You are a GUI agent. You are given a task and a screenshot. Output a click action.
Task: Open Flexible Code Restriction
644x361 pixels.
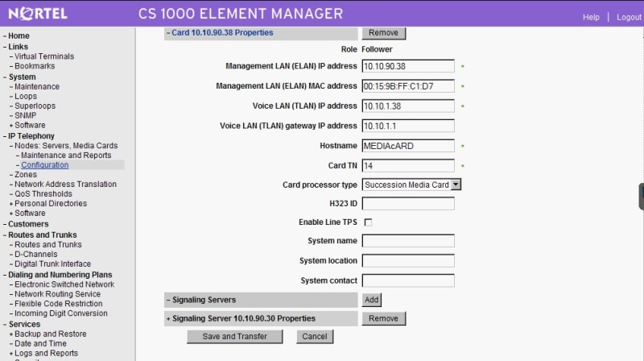tap(58, 304)
